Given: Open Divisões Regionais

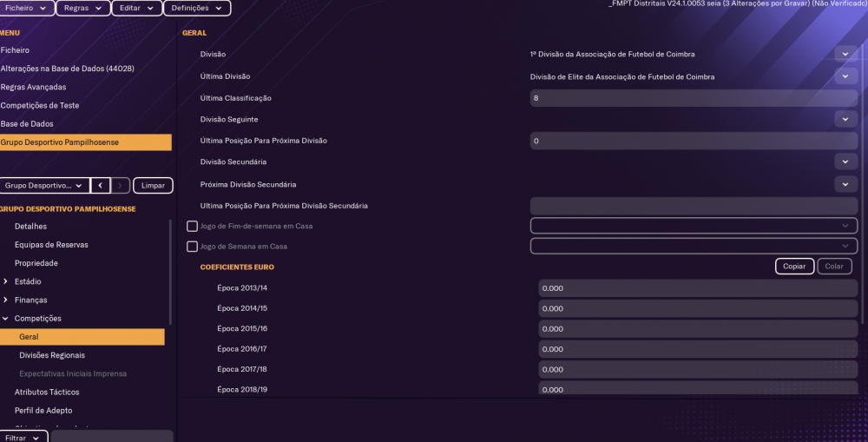Looking at the screenshot, I should click(x=52, y=355).
